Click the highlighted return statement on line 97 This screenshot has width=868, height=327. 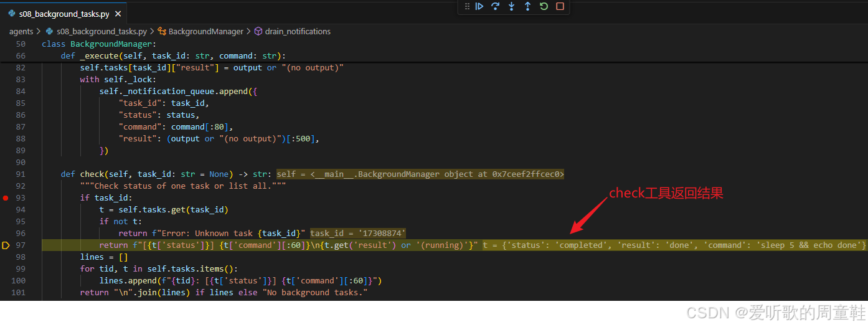pos(288,245)
